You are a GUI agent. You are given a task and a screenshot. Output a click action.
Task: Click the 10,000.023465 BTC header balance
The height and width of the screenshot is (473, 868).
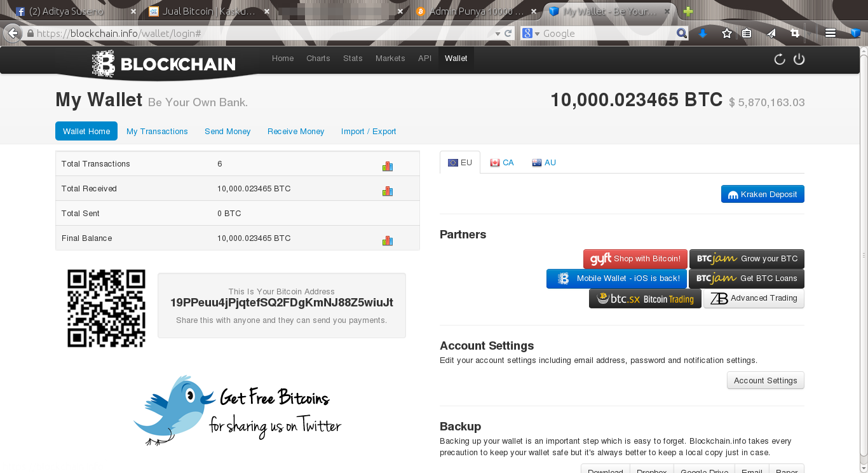click(x=637, y=100)
